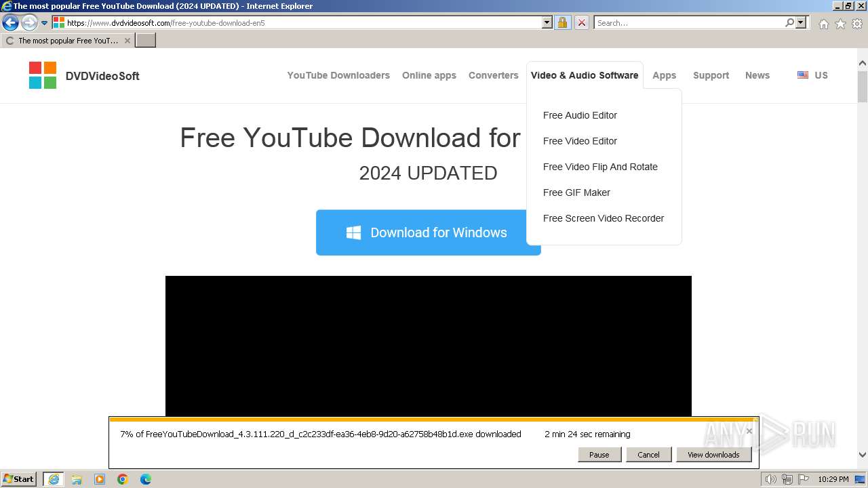Click the security lock icon

(562, 22)
